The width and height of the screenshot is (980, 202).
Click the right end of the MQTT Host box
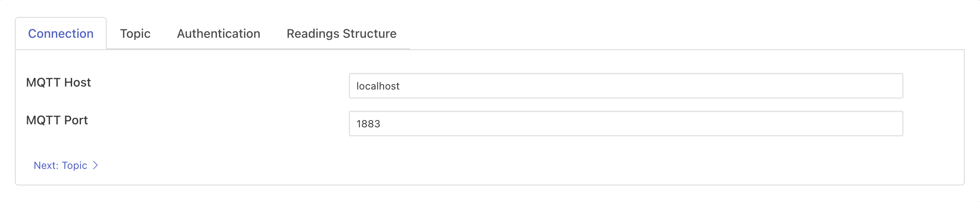point(889,86)
